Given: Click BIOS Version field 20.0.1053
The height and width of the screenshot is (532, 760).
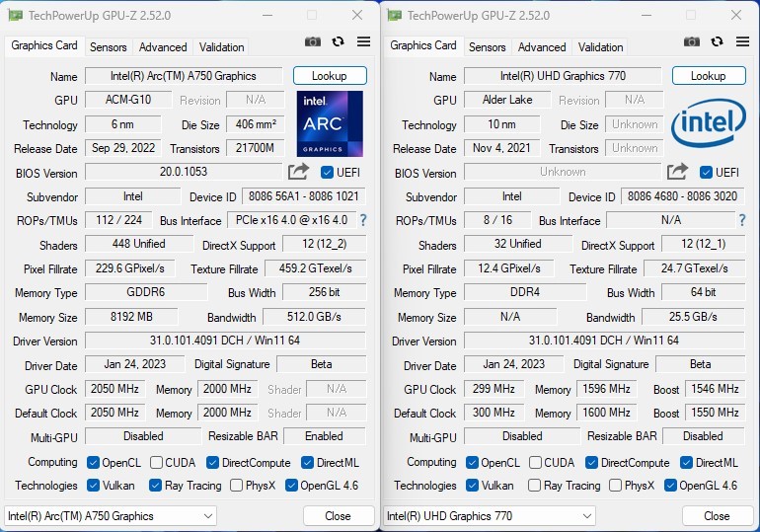Looking at the screenshot, I should click(x=184, y=172).
